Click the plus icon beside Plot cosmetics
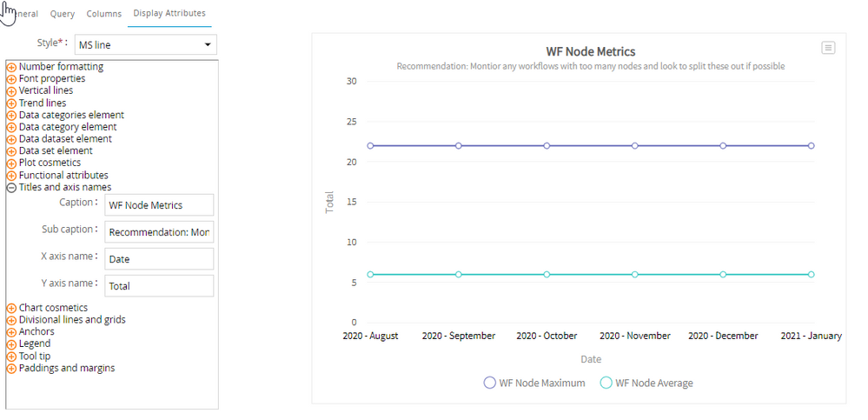Screen dimensions: 868x420 pos(12,163)
